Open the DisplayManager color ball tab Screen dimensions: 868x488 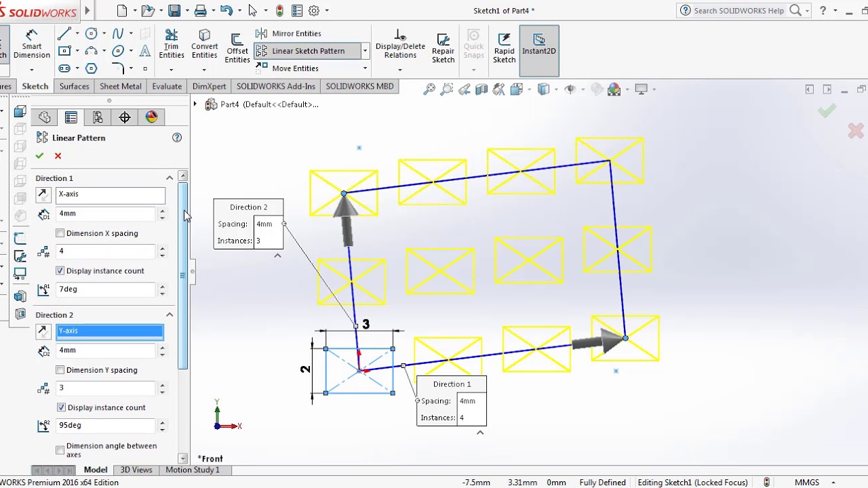point(151,117)
